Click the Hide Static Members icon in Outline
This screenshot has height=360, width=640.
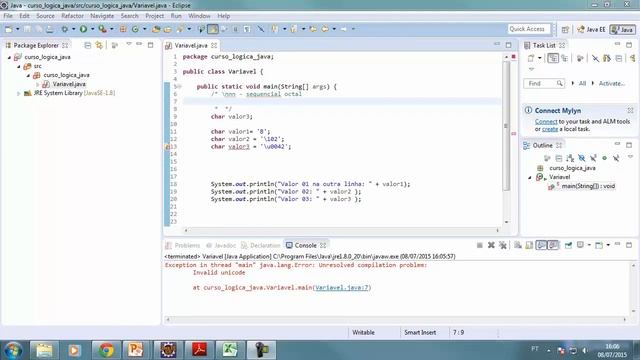click(593, 158)
